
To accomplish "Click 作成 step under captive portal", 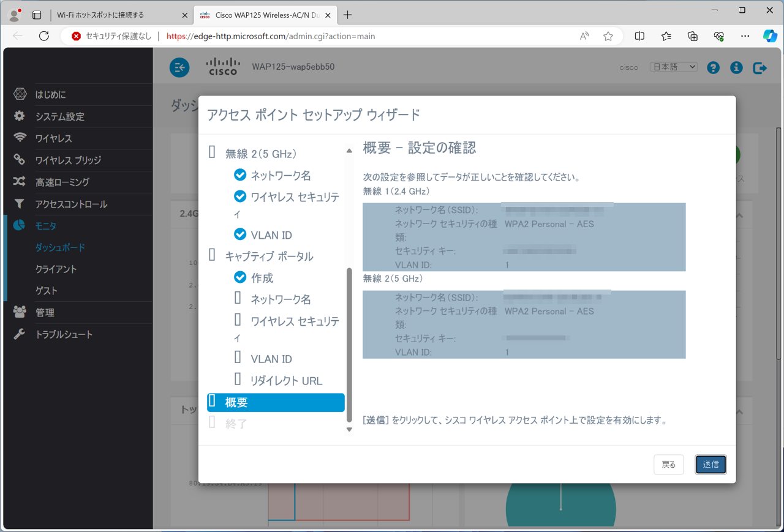I will [262, 278].
